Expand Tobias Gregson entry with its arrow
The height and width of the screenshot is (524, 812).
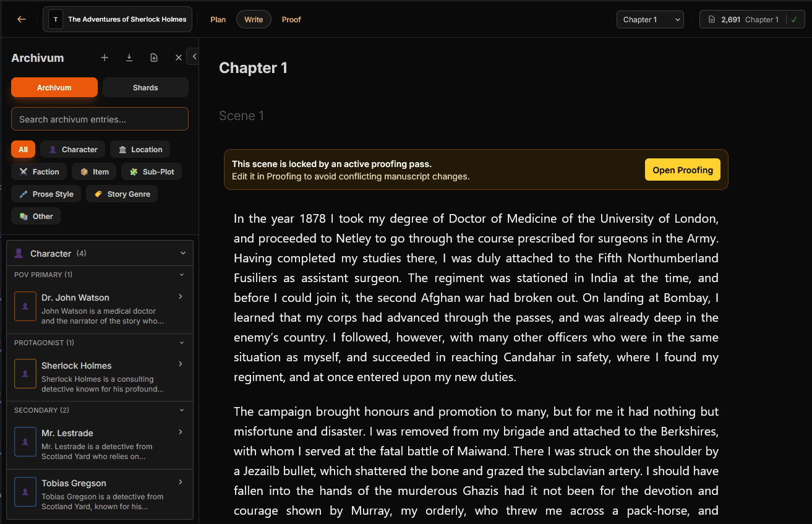pos(181,482)
